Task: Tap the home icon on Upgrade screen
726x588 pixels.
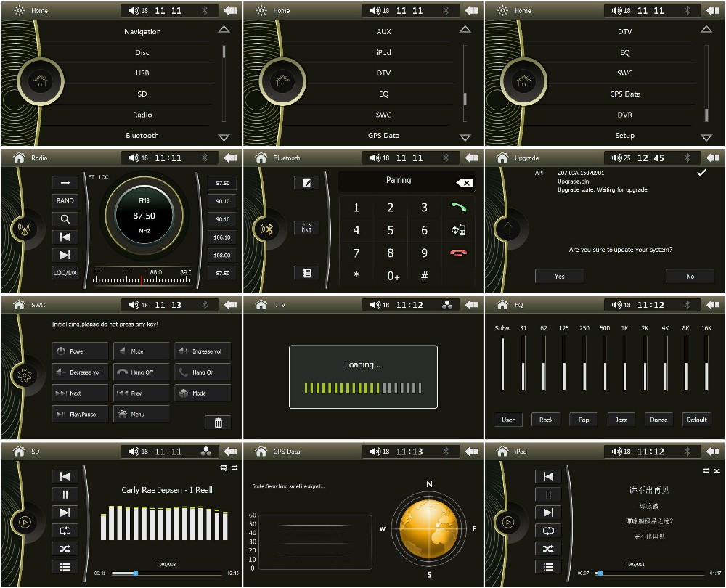Action: pyautogui.click(x=502, y=158)
